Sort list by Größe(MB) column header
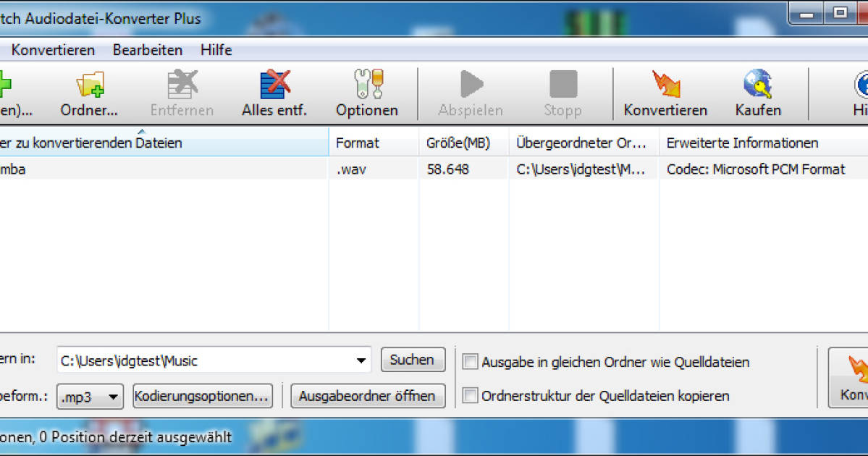Image resolution: width=868 pixels, height=456 pixels. coord(458,143)
